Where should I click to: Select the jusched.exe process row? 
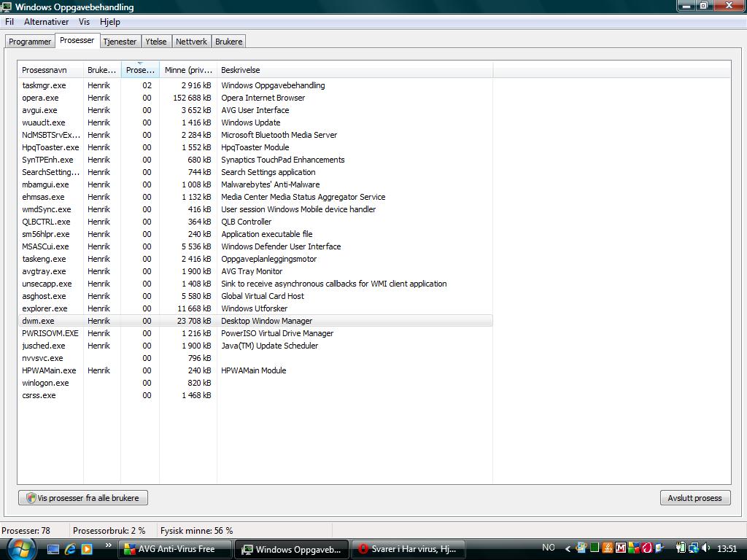(x=255, y=345)
